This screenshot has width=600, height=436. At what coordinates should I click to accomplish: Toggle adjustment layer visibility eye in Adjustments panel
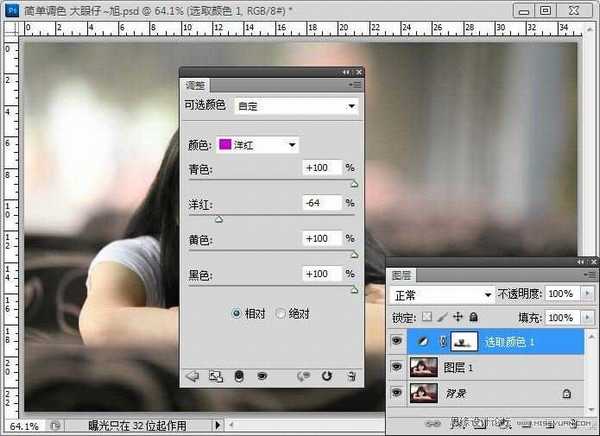point(261,376)
